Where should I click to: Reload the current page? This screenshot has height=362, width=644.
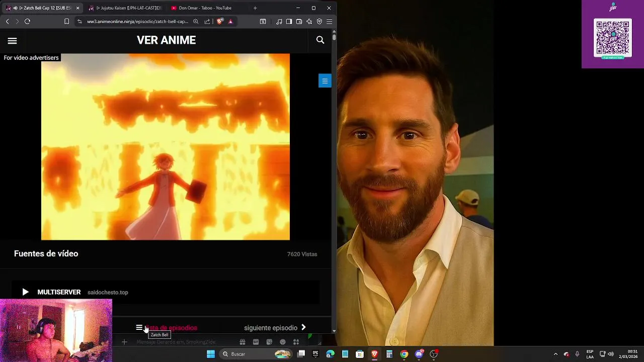point(27,22)
